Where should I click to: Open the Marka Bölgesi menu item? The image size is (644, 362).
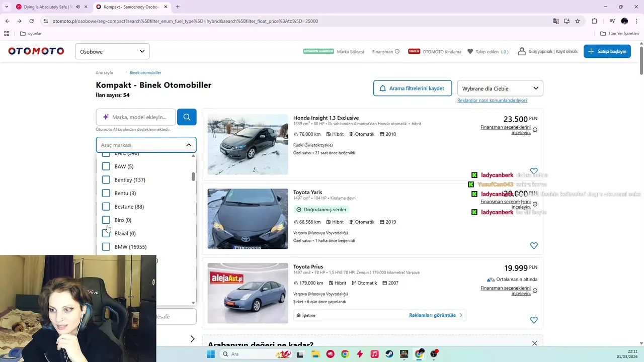350,51
